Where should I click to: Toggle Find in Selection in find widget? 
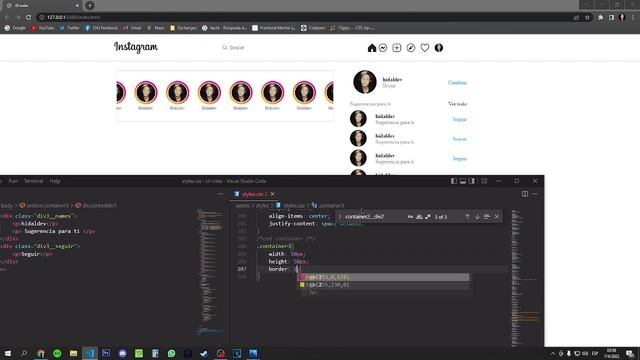(487, 217)
